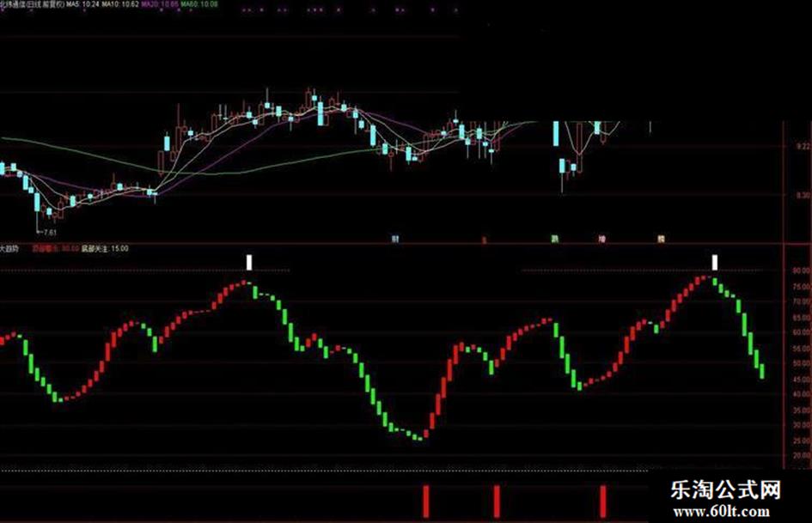The width and height of the screenshot is (812, 523).
Task: Open the 增 event marker on the main chart
Action: [x=601, y=240]
